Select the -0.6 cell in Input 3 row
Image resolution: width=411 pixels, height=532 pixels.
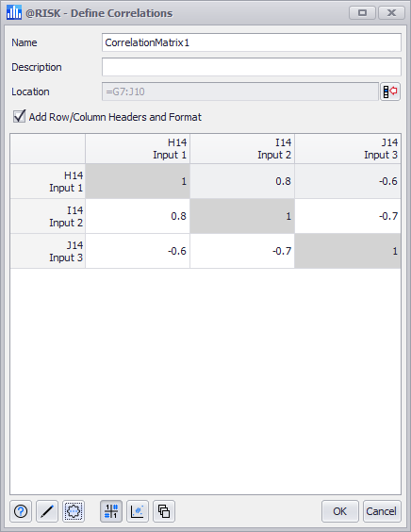pos(138,251)
